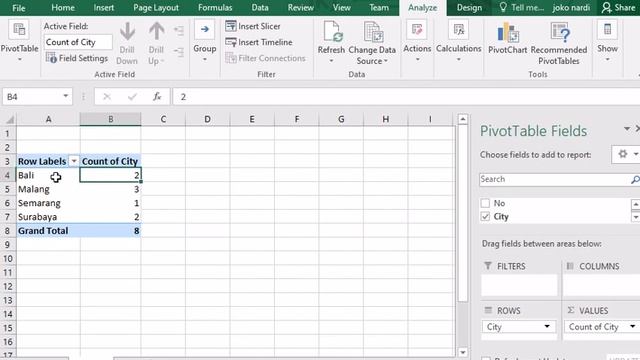Check the No field checkbox

(485, 203)
